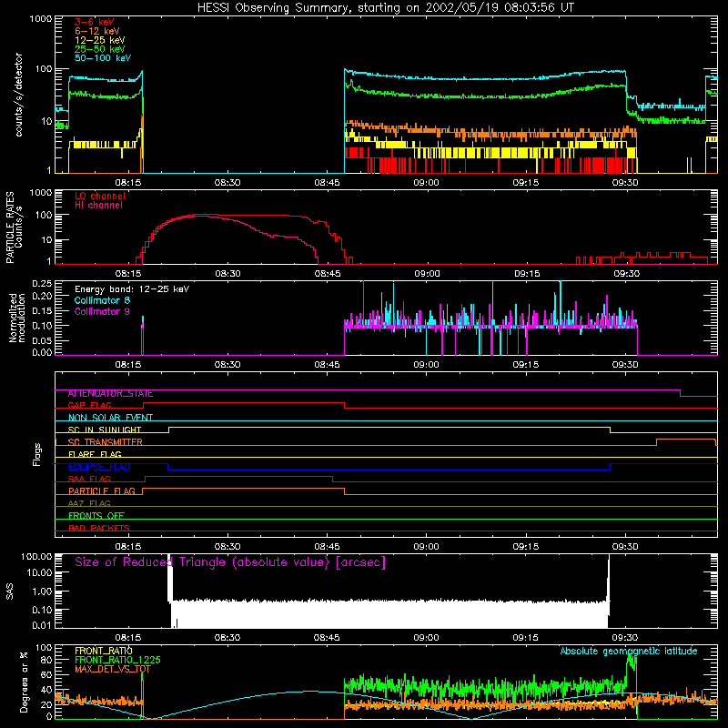Click the Absolute geomagnetic latitude label

click(x=629, y=652)
